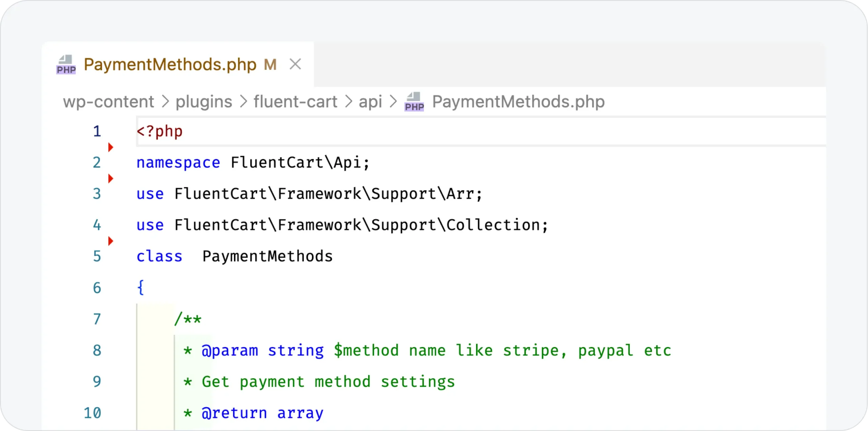Click PaymentMethods.php in the breadcrumb
The height and width of the screenshot is (431, 868).
click(518, 102)
